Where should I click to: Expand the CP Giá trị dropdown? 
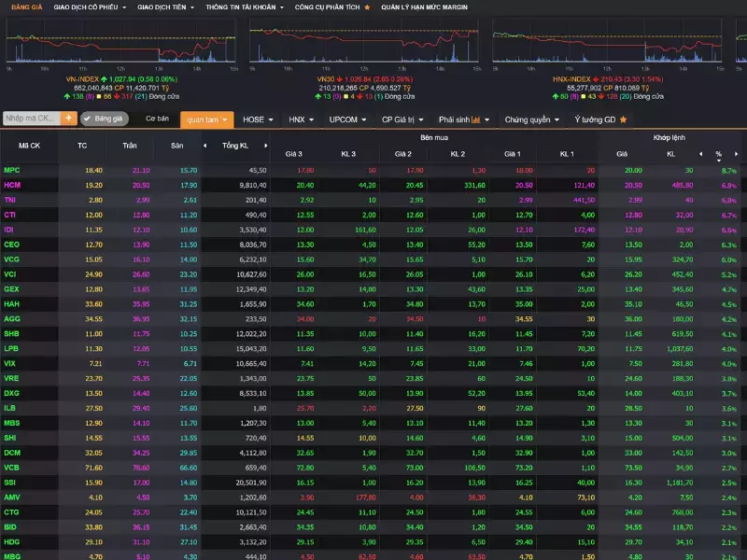(x=402, y=119)
